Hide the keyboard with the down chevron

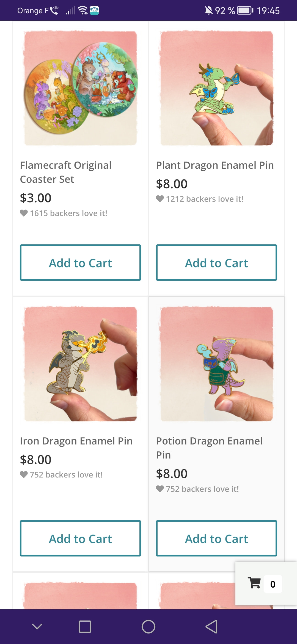(x=37, y=627)
